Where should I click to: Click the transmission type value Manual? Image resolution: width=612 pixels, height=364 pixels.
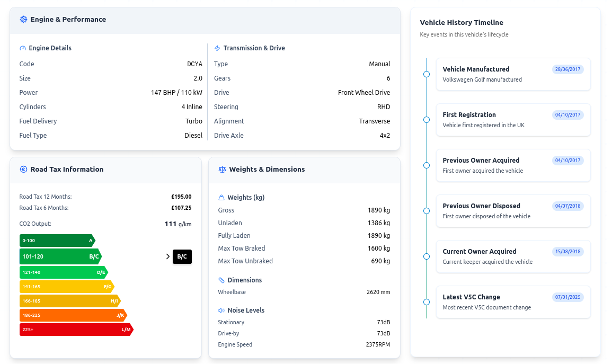tap(380, 64)
